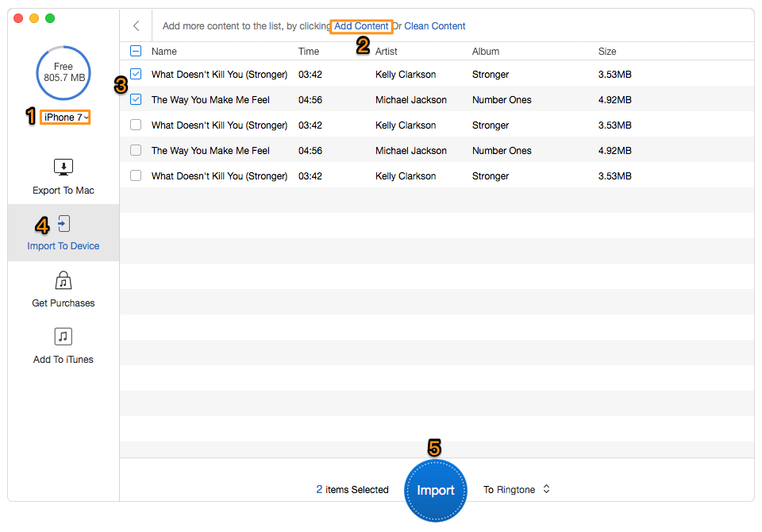Sort by Time column header

point(309,51)
